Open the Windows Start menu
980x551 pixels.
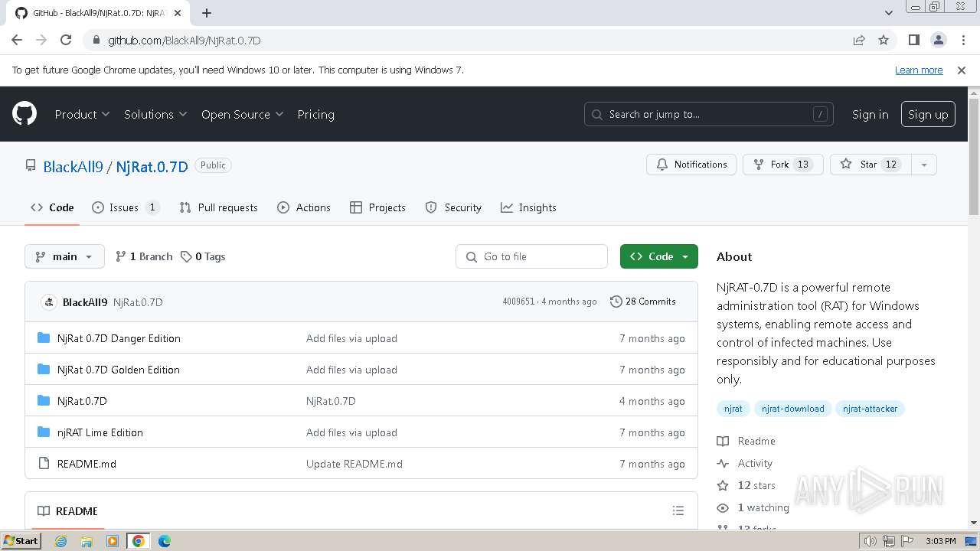[21, 541]
